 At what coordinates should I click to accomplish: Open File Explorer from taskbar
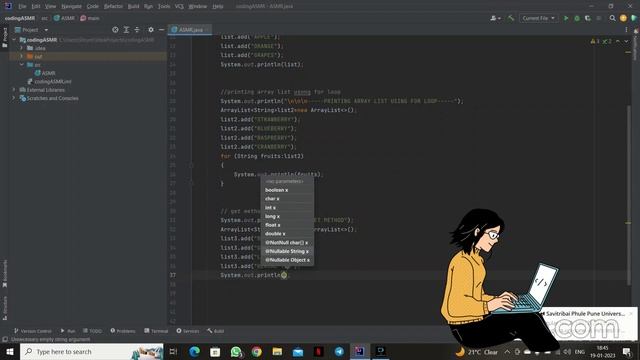(x=277, y=351)
